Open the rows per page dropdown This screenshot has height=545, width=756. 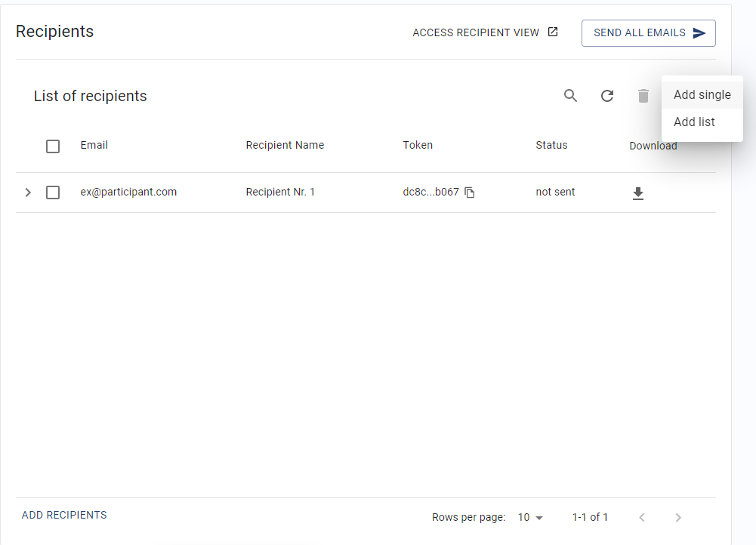pyautogui.click(x=530, y=517)
